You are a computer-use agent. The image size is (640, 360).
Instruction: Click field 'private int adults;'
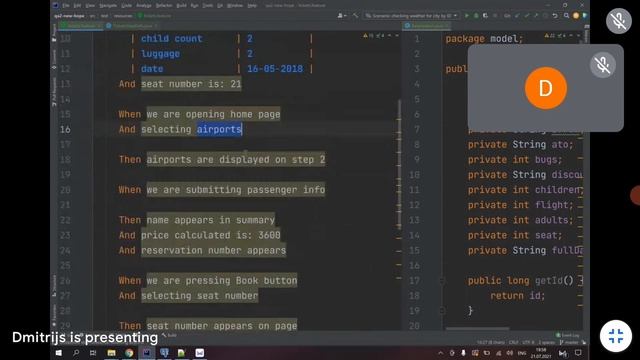521,220
